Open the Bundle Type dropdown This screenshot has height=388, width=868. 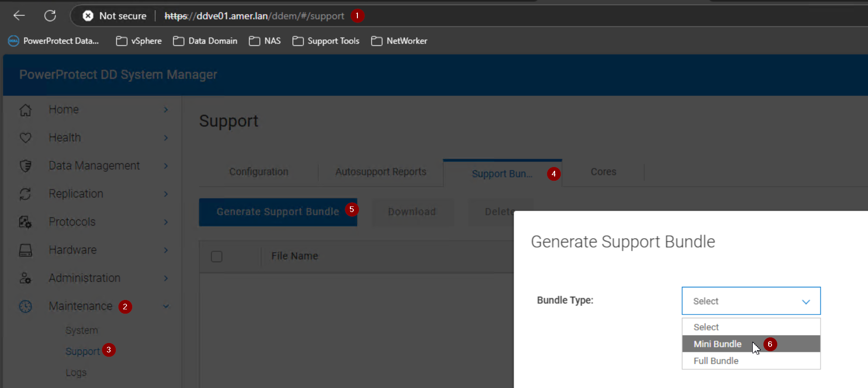[751, 301]
